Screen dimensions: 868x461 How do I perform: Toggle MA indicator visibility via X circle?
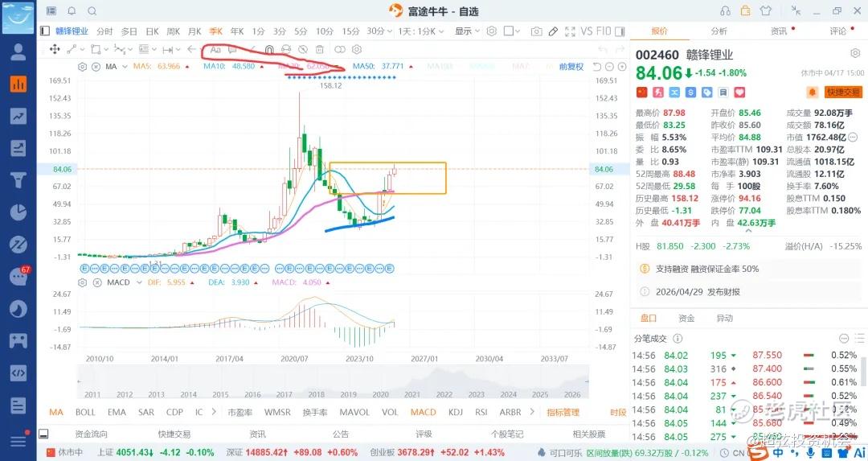(96, 67)
